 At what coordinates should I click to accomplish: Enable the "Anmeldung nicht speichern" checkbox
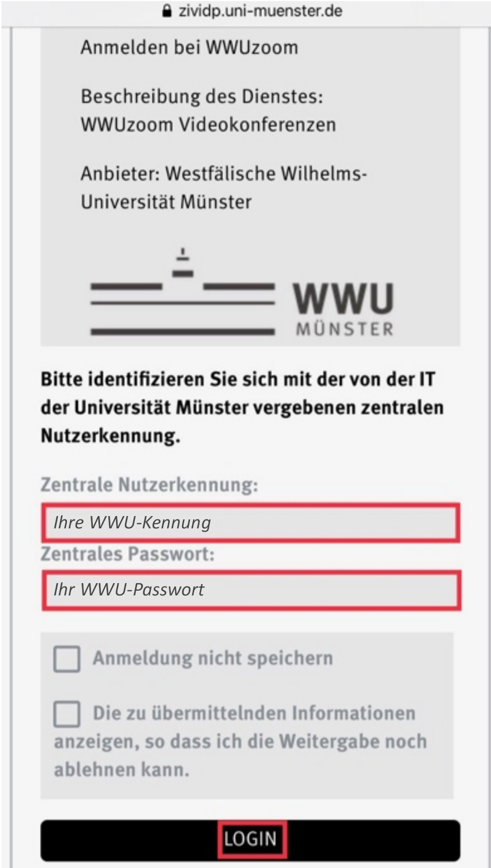pos(67,659)
